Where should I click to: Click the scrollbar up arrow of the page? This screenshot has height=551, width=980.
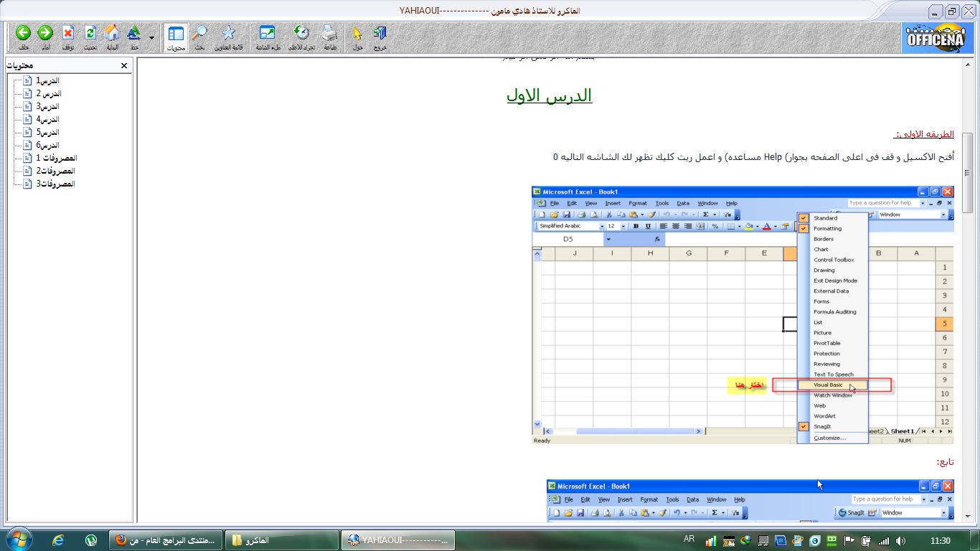click(968, 64)
